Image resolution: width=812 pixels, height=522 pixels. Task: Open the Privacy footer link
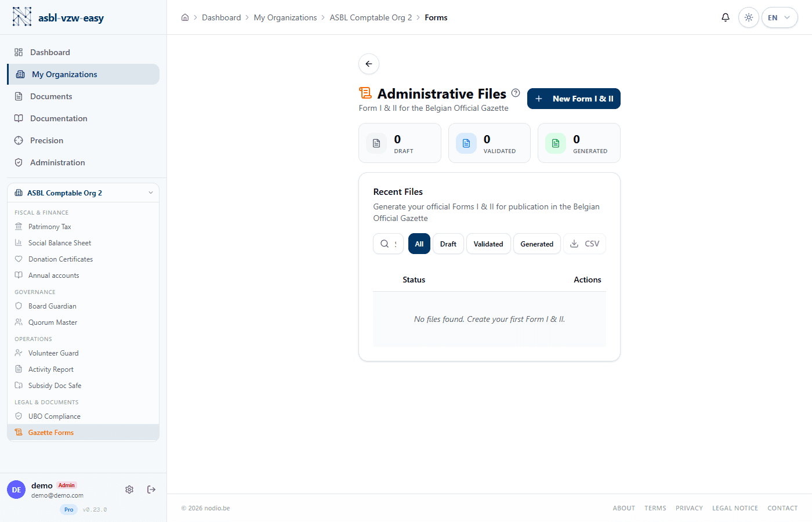click(689, 508)
